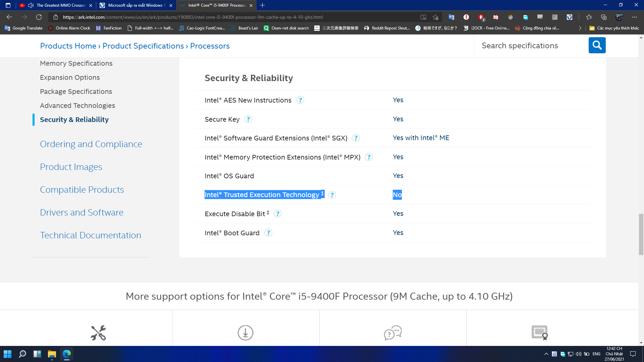This screenshot has height=362, width=644.
Task: Open help for Intel AES New Instructions
Action: 300,100
